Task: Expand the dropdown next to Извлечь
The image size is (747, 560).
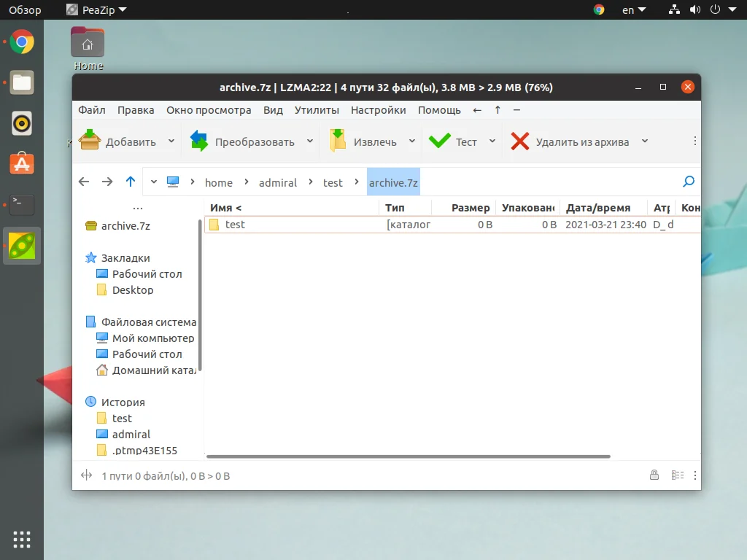Action: [x=412, y=141]
